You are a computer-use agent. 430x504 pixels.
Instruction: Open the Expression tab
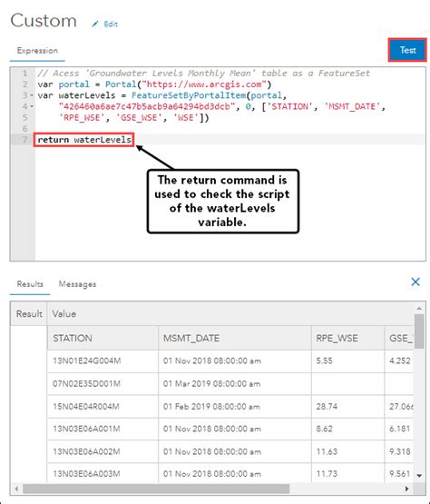click(x=37, y=51)
